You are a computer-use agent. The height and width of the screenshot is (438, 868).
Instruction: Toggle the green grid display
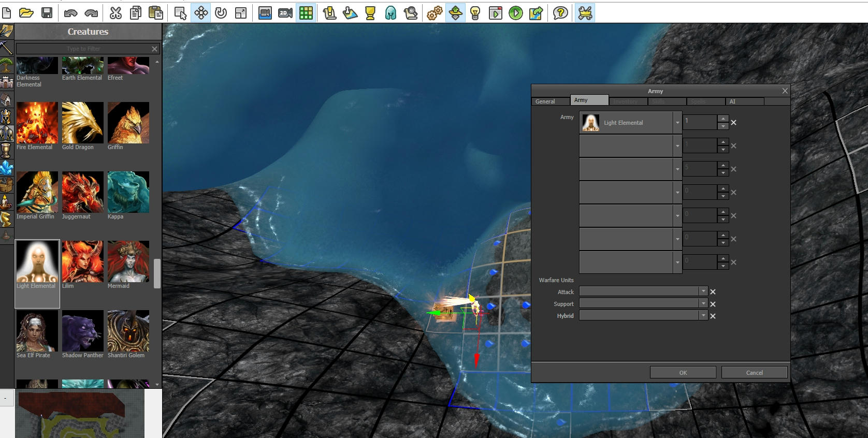(306, 13)
